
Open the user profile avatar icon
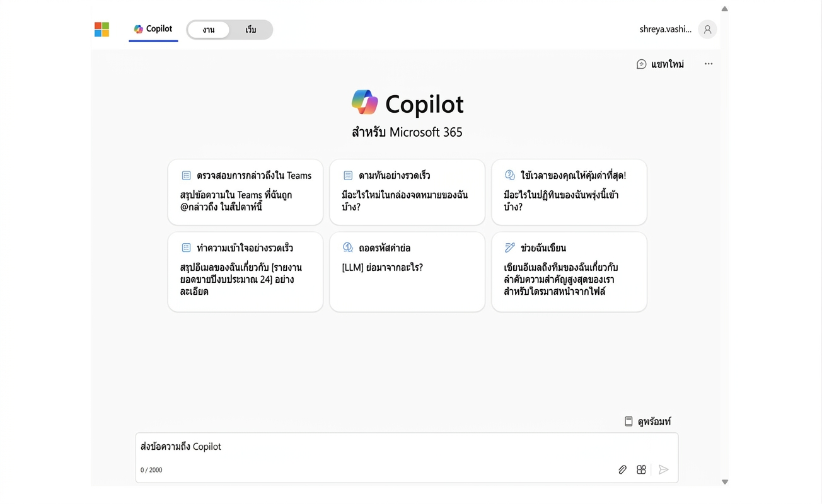tap(707, 29)
